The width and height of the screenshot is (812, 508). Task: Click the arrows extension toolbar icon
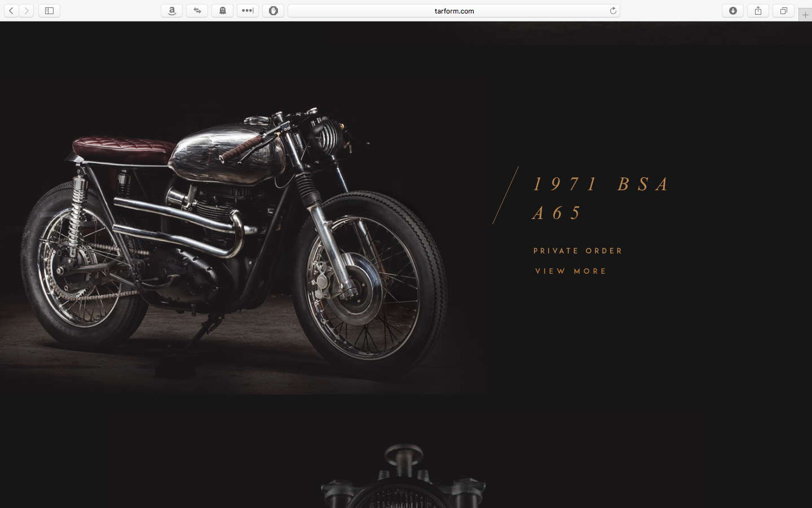pyautogui.click(x=197, y=11)
